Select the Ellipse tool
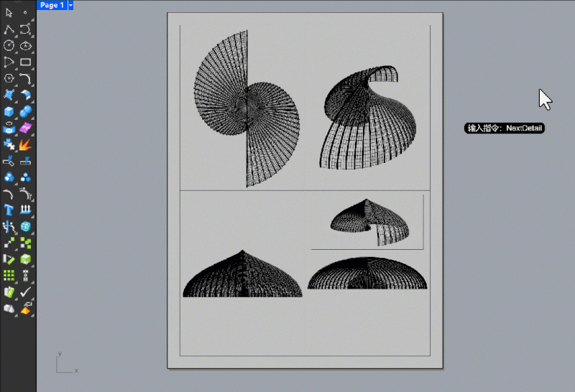Viewport: 575px width, 392px height. click(x=26, y=46)
